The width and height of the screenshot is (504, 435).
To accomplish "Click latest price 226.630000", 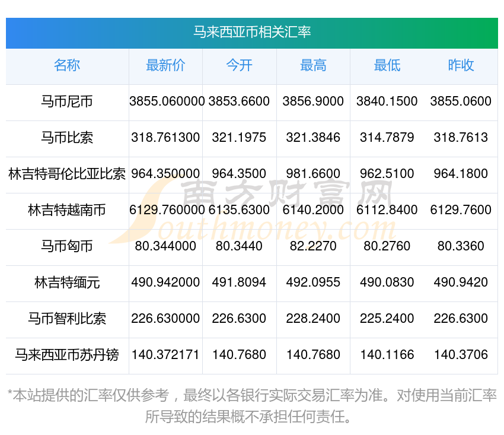I will [x=165, y=319].
